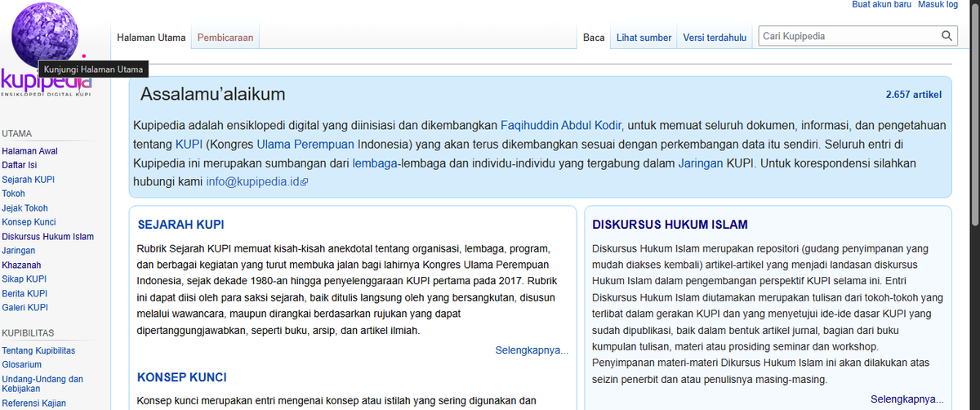Image resolution: width=980 pixels, height=410 pixels.
Task: Open the DISKURSUS HUKUM ISLAM heading
Action: pyautogui.click(x=670, y=225)
